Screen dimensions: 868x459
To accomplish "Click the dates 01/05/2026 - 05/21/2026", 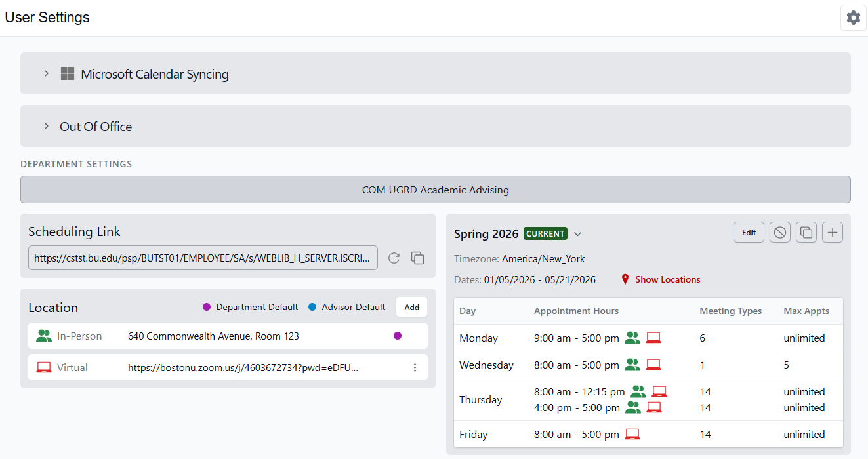I will coord(540,280).
